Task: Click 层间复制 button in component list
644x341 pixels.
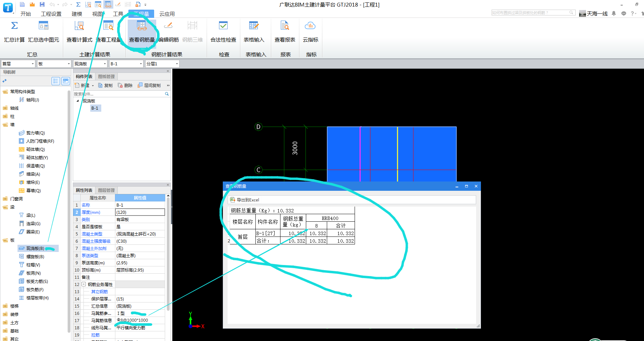Action: 149,86
